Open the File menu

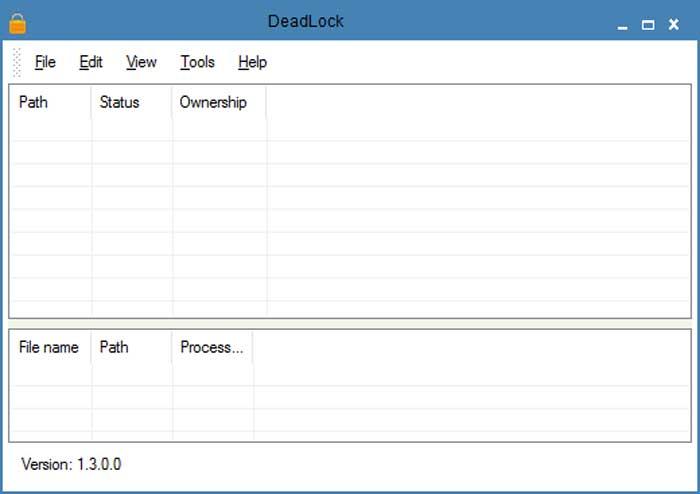pyautogui.click(x=45, y=62)
